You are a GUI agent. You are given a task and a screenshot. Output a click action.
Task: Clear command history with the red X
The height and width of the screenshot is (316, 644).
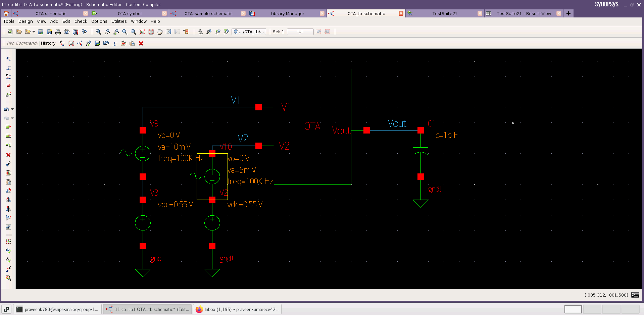tap(141, 43)
